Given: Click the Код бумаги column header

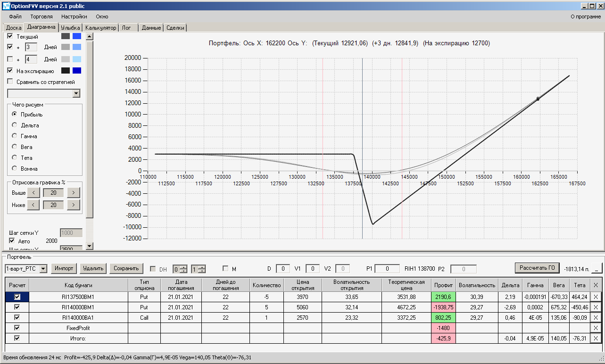Looking at the screenshot, I should [78, 285].
